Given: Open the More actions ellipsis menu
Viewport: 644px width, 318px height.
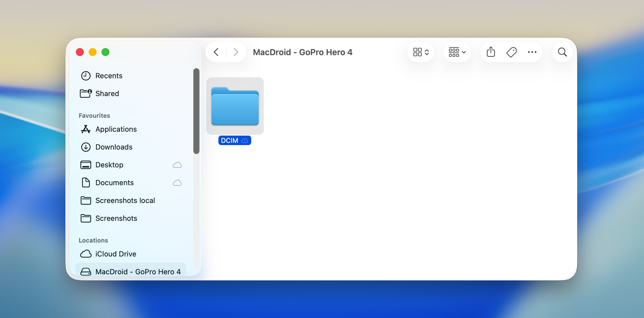Looking at the screenshot, I should pos(532,52).
